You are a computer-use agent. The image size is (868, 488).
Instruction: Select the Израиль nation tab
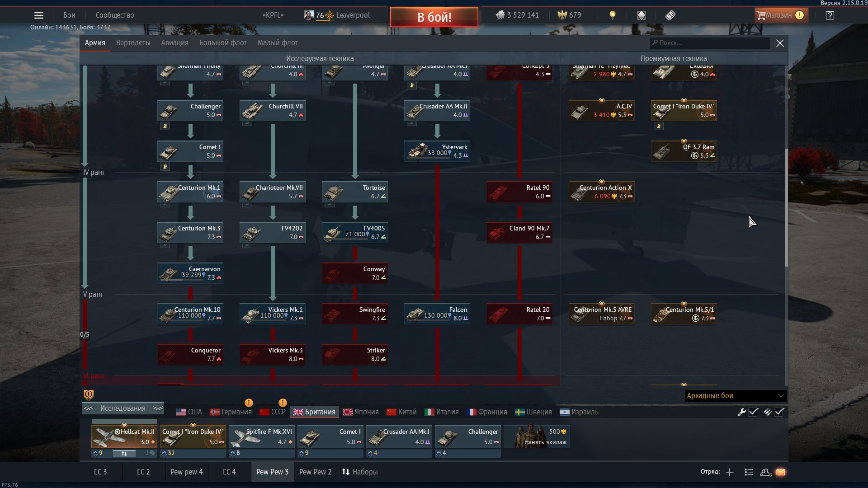pyautogui.click(x=579, y=412)
